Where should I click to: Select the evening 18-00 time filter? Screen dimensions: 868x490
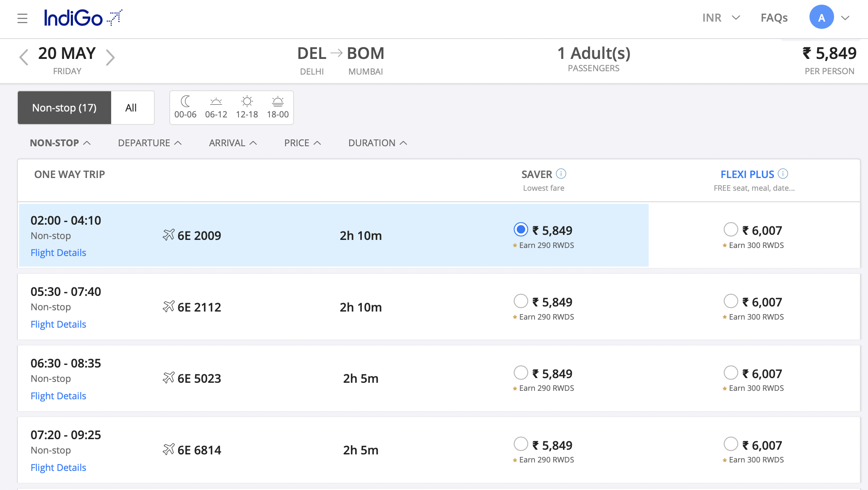[x=277, y=106]
